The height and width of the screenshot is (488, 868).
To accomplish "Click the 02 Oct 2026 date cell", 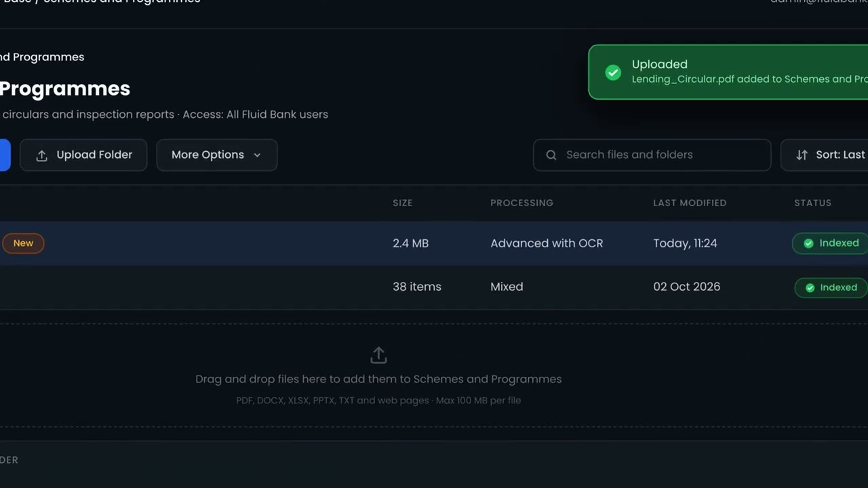I will click(x=686, y=287).
